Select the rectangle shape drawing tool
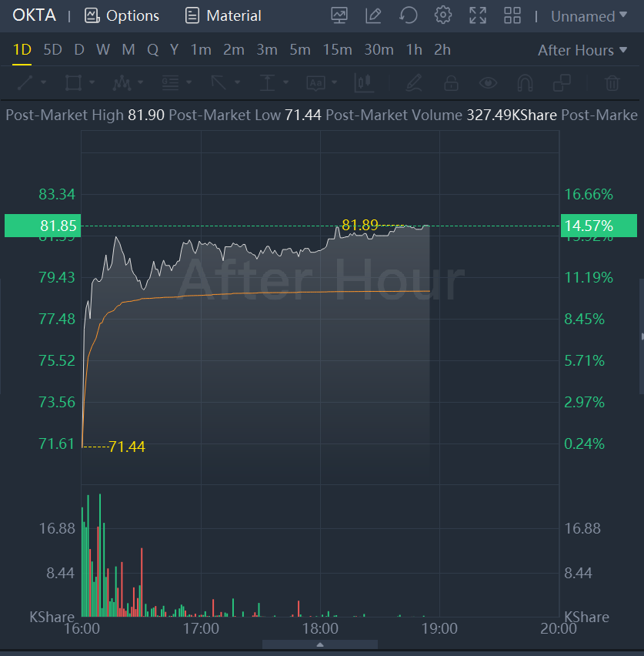Screen dimensions: 644x656 coord(73,82)
